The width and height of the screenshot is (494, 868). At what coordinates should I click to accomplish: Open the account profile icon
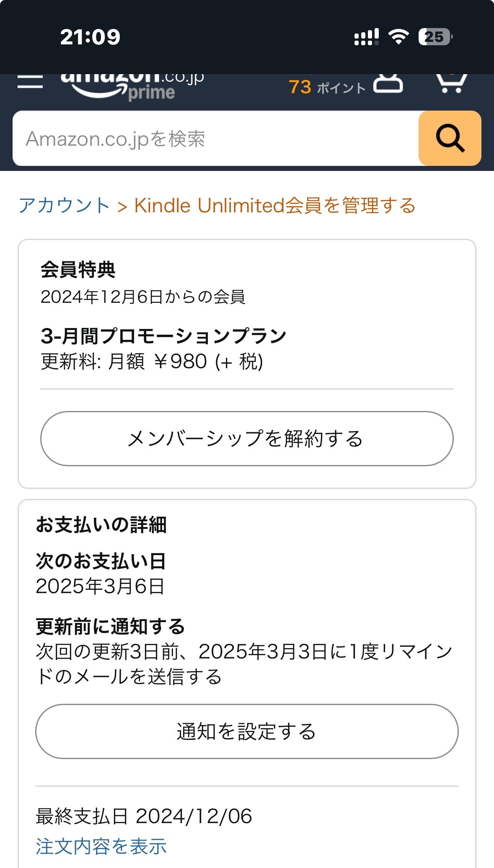tap(388, 83)
